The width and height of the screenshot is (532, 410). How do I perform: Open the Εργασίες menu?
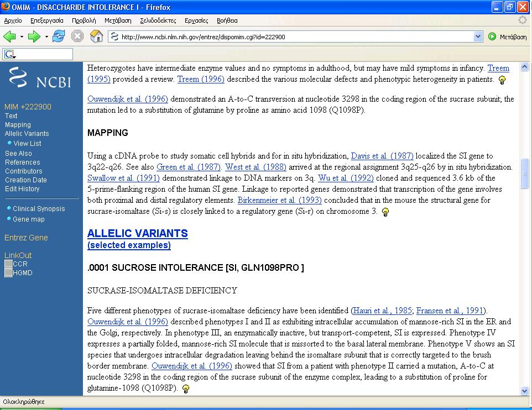tap(196, 20)
